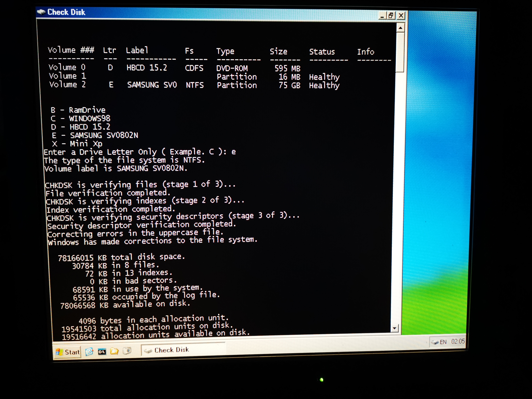The width and height of the screenshot is (532, 399).
Task: Click the first quick launch icon beside Start
Action: (x=89, y=352)
